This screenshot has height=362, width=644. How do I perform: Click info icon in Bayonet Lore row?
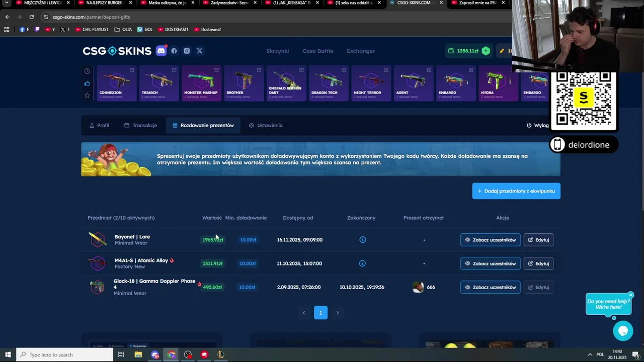point(362,240)
